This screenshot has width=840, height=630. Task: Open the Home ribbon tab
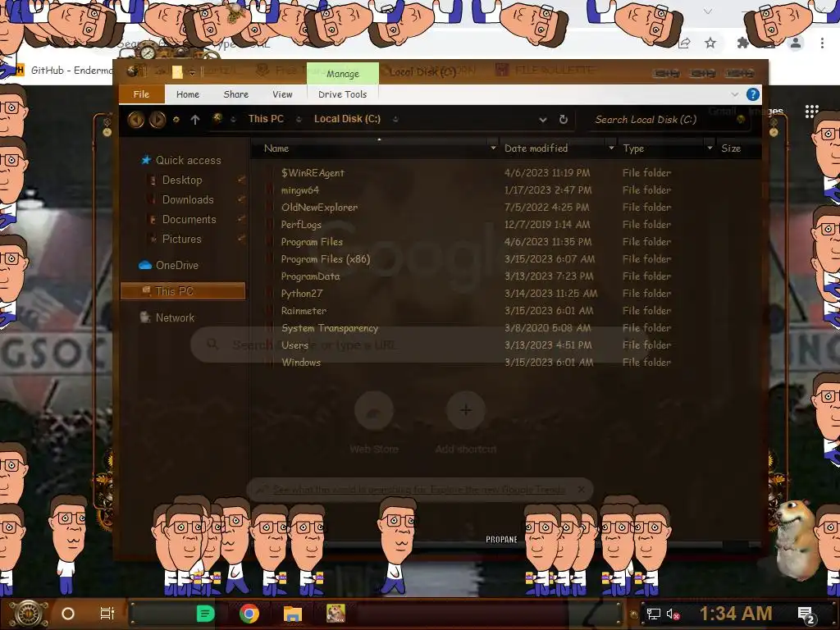188,94
